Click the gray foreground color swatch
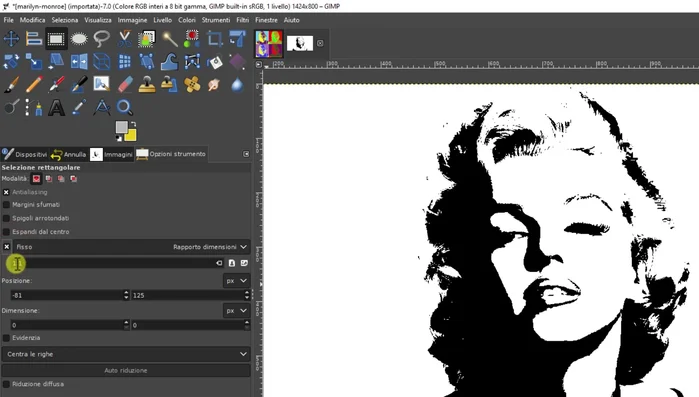The width and height of the screenshot is (699, 397). click(x=122, y=127)
